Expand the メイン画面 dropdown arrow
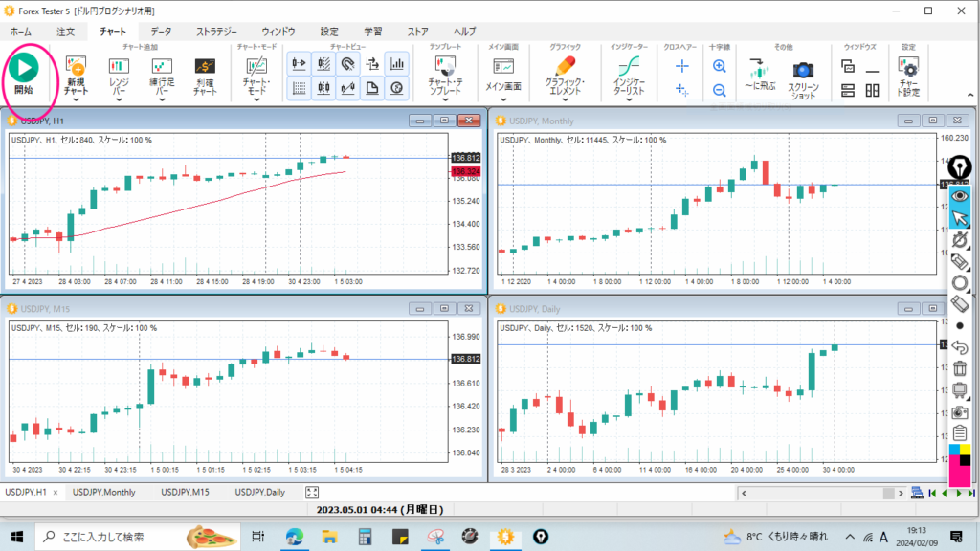This screenshot has width=980, height=551. click(503, 99)
